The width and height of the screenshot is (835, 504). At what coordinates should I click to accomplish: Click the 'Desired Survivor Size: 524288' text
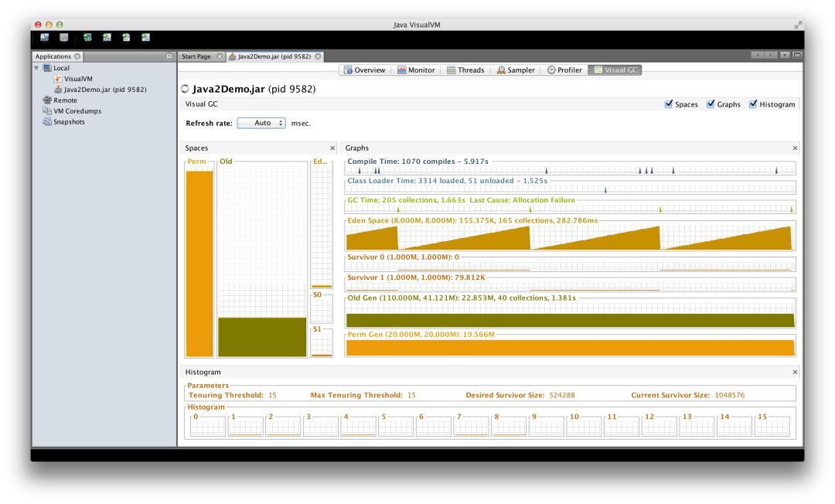520,395
